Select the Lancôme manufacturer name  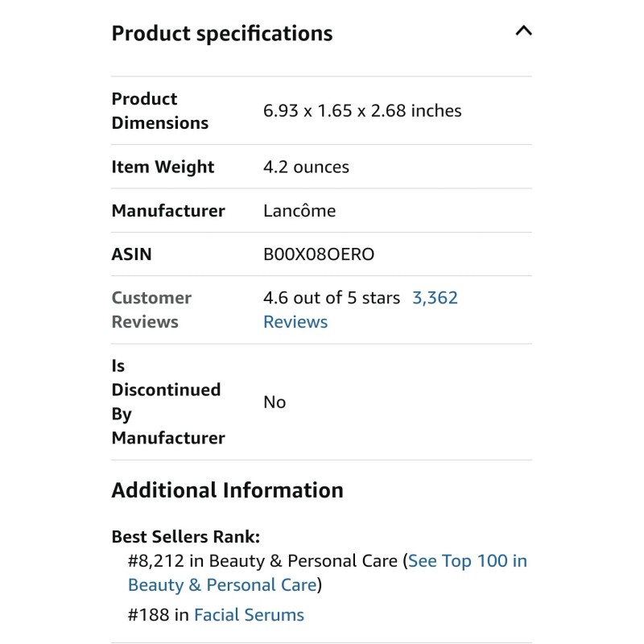point(299,211)
